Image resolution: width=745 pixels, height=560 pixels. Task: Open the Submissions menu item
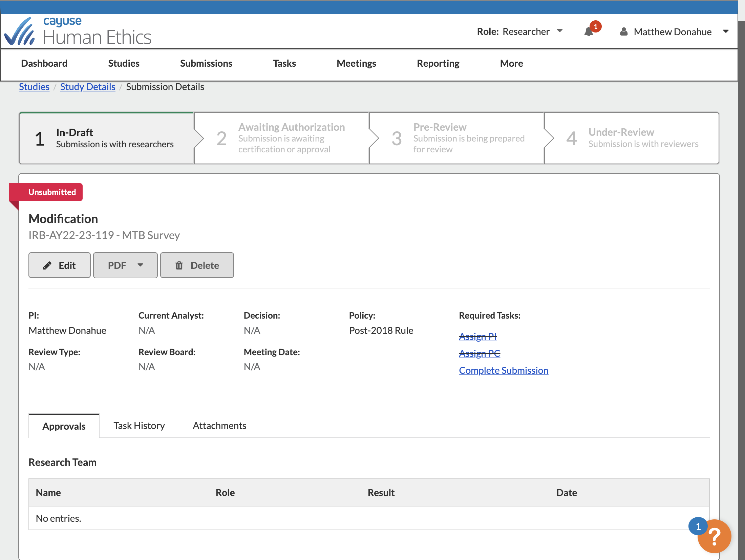[206, 63]
